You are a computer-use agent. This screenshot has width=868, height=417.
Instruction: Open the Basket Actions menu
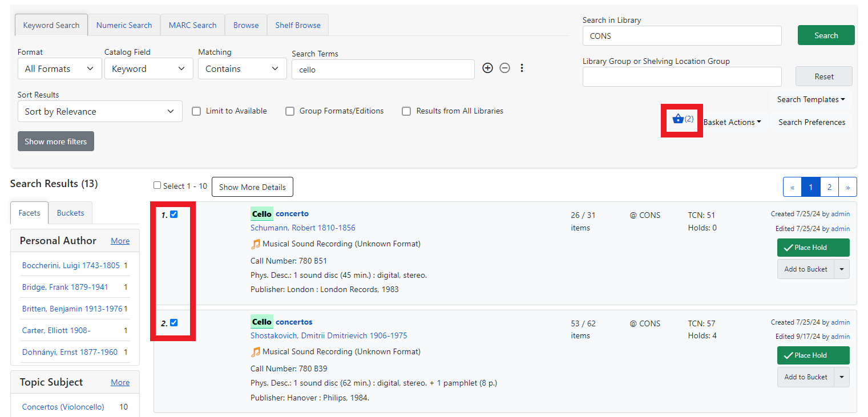point(733,122)
